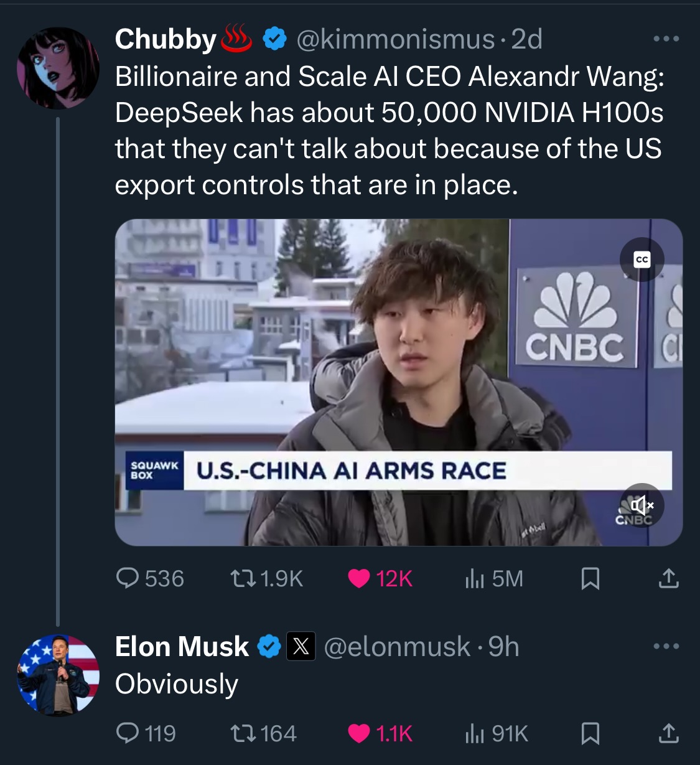Share Chubby's tweet via share icon
Viewport: 700px width, 765px height.
pos(668,579)
